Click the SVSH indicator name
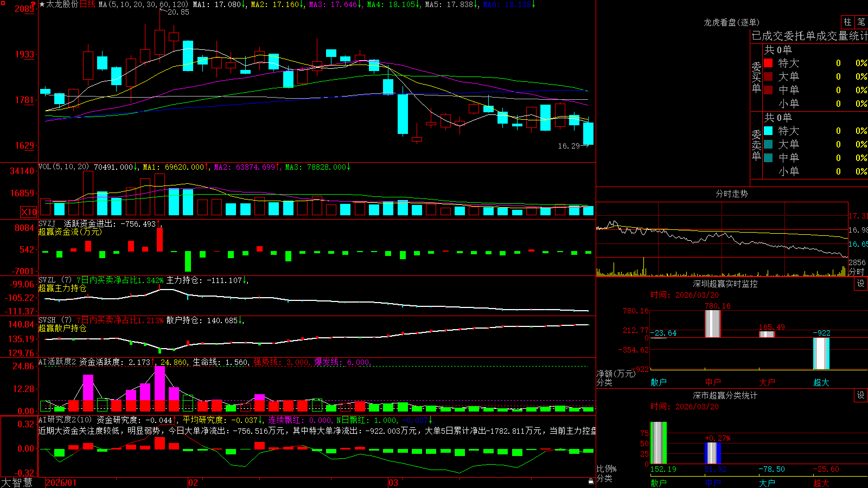Screen dimensions: 868x488 (x=47, y=320)
